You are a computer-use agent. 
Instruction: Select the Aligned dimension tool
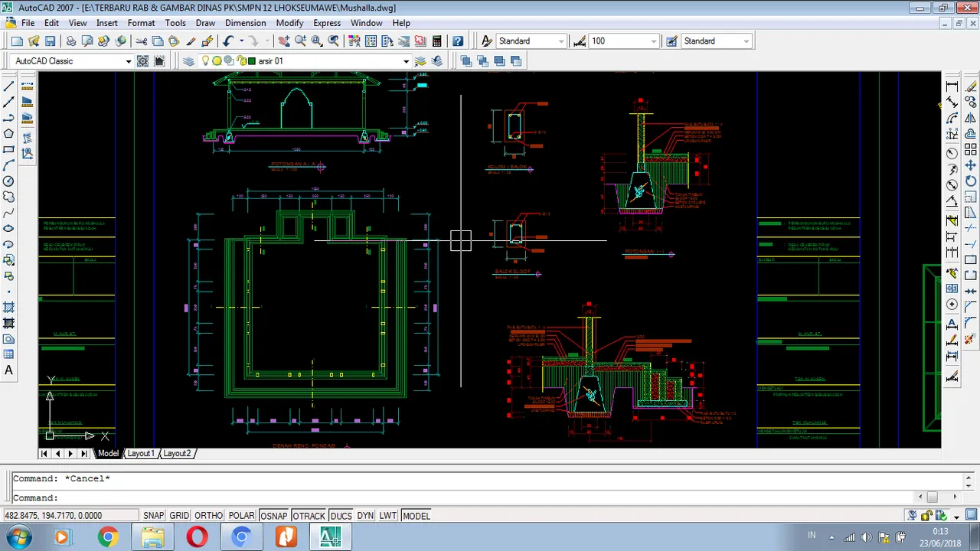pos(952,102)
